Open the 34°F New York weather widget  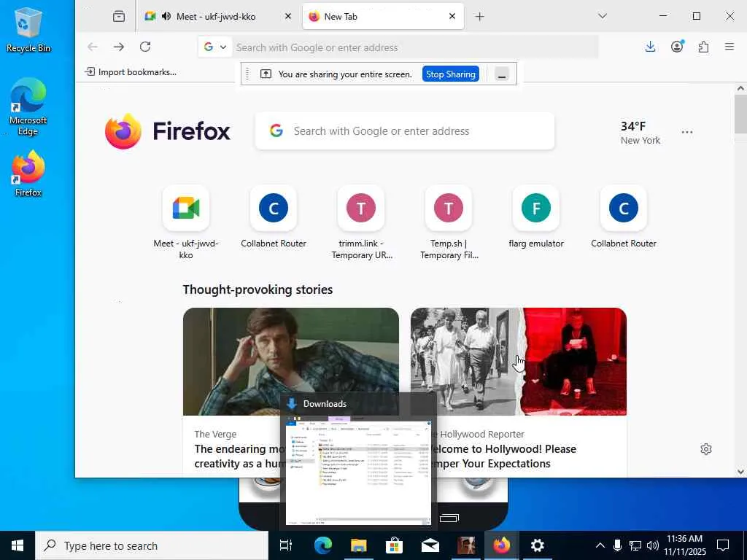640,133
